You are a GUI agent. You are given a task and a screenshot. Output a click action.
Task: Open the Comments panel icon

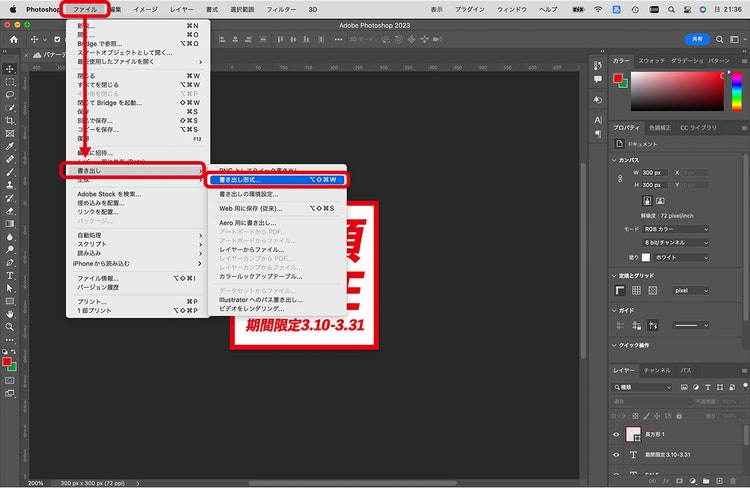tap(598, 79)
